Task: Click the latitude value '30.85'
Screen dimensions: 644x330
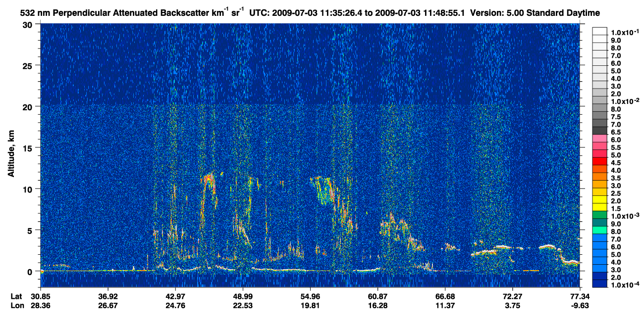Action: [41, 296]
